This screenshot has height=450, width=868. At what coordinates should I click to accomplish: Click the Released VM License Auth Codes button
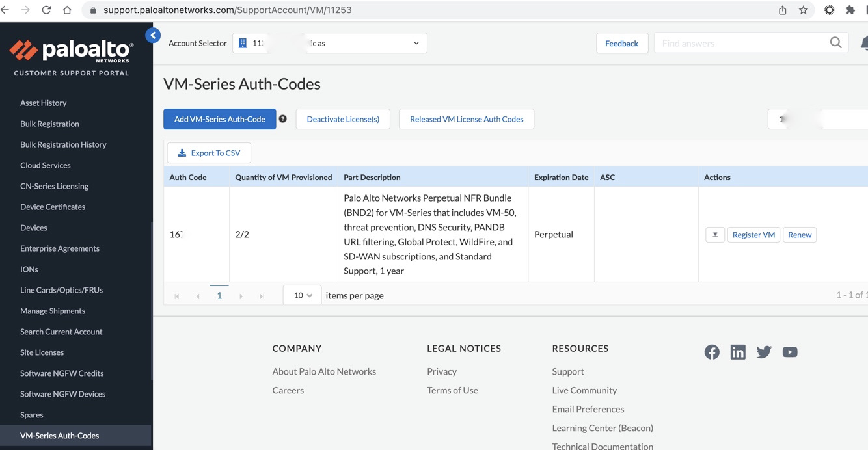tap(467, 119)
